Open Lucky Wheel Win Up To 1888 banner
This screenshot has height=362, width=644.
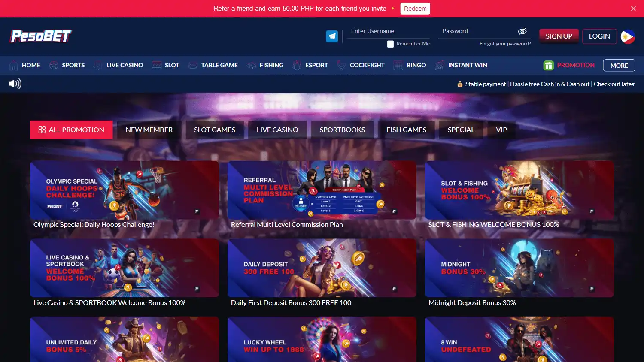322,339
